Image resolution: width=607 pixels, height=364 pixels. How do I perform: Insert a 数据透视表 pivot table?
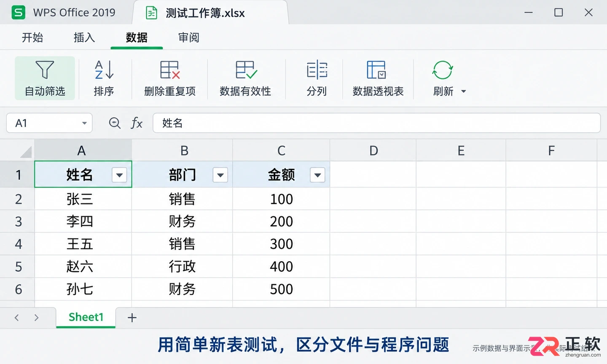pyautogui.click(x=378, y=78)
